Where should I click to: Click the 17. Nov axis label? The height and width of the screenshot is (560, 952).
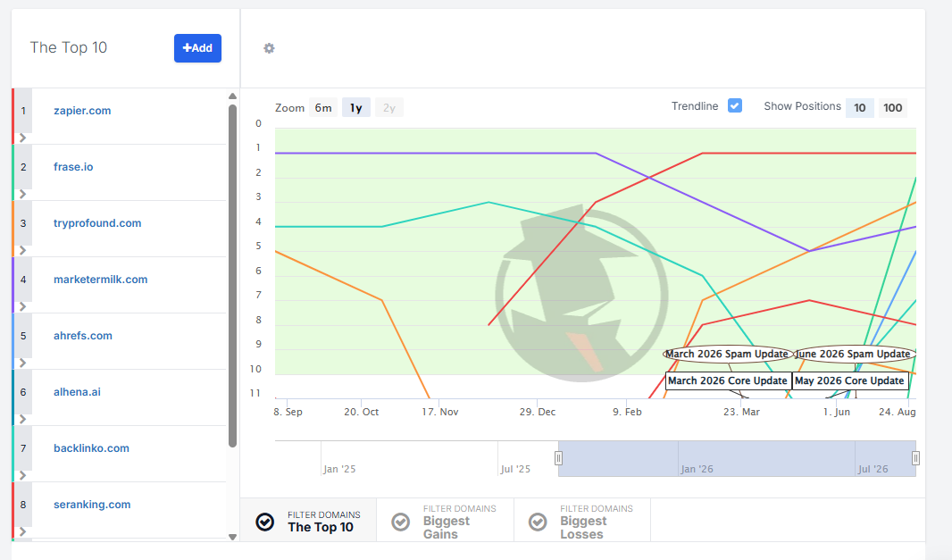pos(440,412)
